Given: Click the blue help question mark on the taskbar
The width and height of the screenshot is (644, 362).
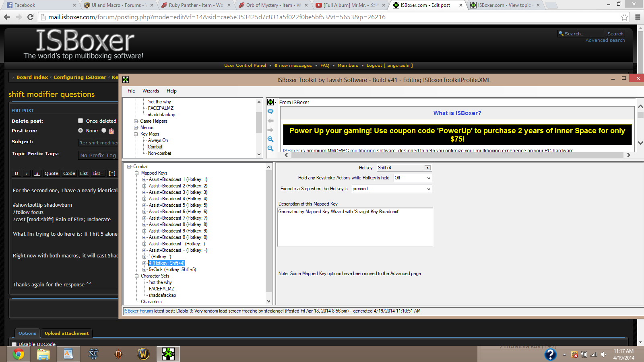Looking at the screenshot, I should (550, 354).
